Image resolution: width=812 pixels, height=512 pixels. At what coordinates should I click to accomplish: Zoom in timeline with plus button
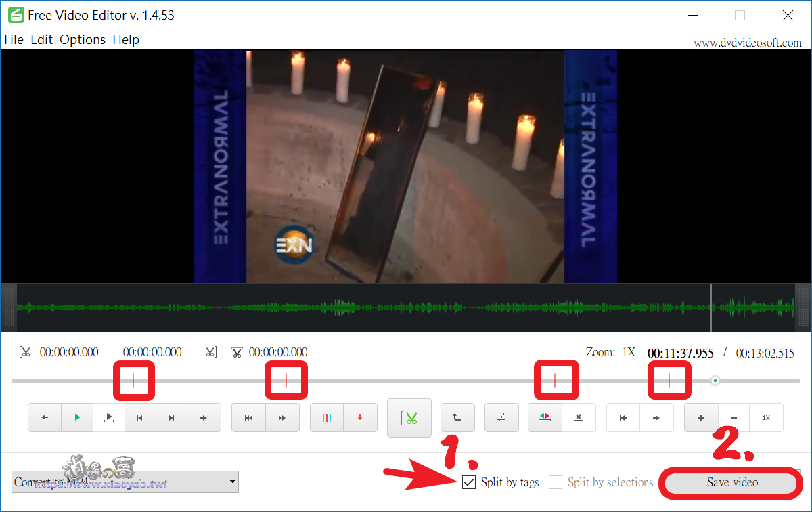tap(701, 418)
